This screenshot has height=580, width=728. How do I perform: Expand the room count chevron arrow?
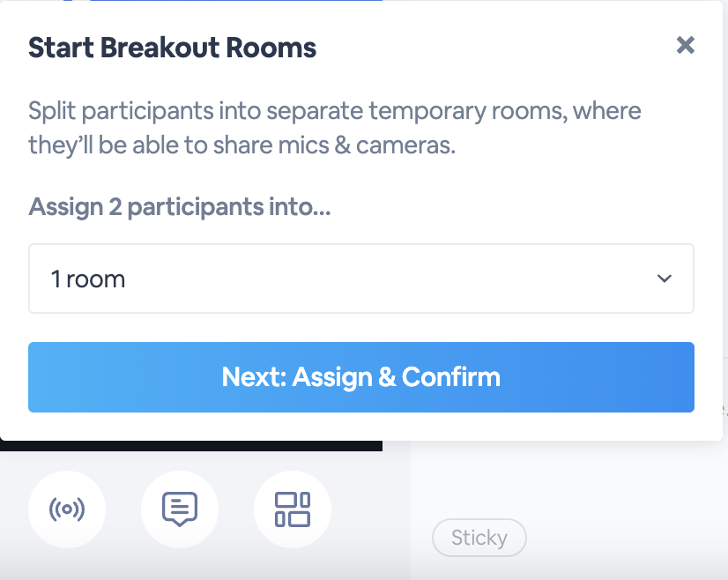tap(665, 279)
